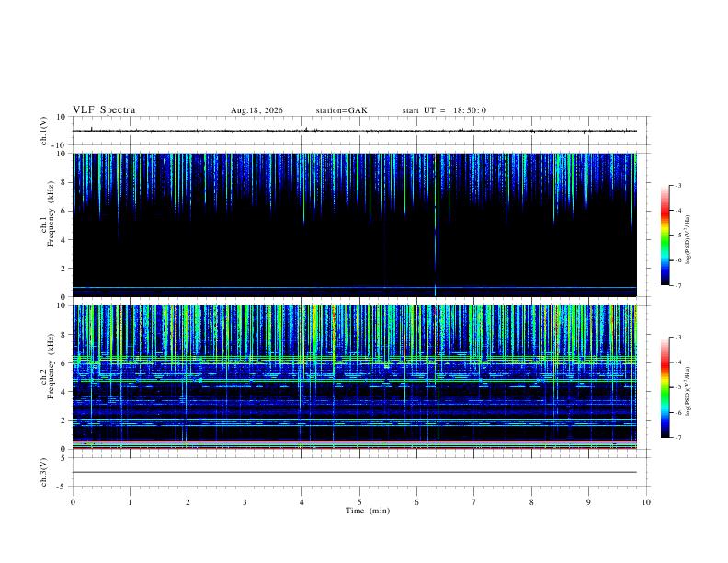Click the ch.3(V) axis label

[x=43, y=472]
